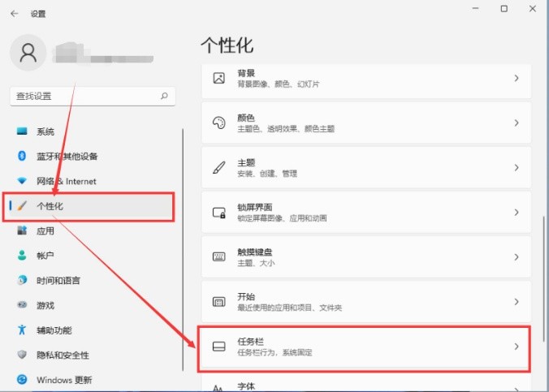The height and width of the screenshot is (392, 549).
Task: Click the 应用 apps icon in sidebar
Action: coord(22,230)
